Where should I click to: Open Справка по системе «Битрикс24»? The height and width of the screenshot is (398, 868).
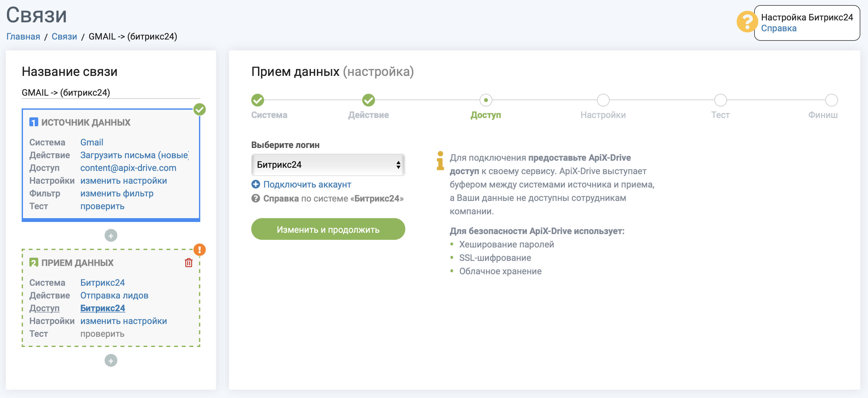coord(333,198)
